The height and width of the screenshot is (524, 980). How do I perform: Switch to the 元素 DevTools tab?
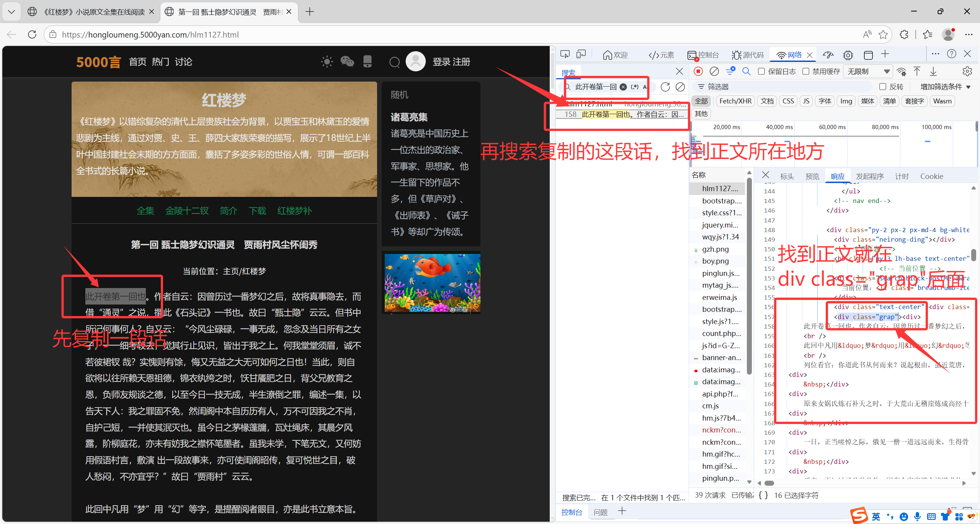click(662, 55)
